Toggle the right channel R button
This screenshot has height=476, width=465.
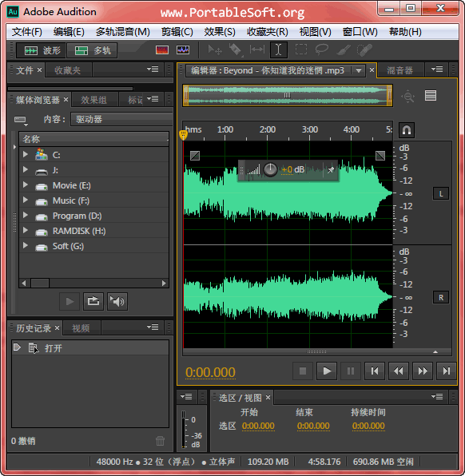click(441, 297)
